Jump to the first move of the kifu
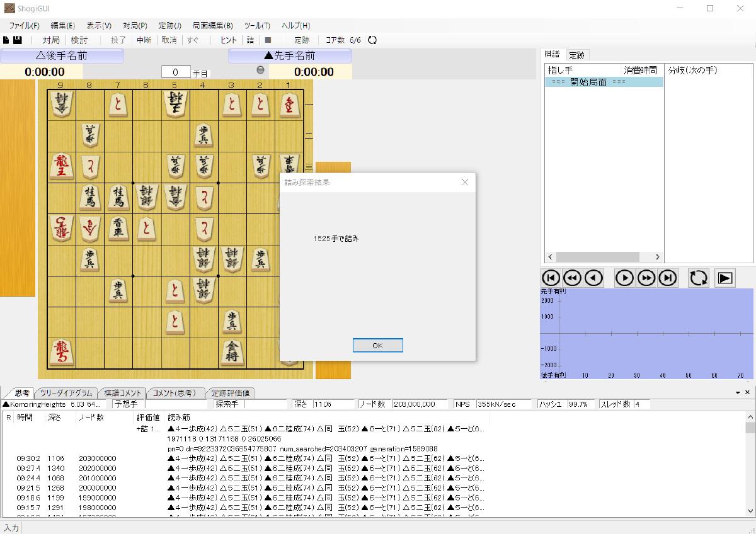 [x=551, y=278]
